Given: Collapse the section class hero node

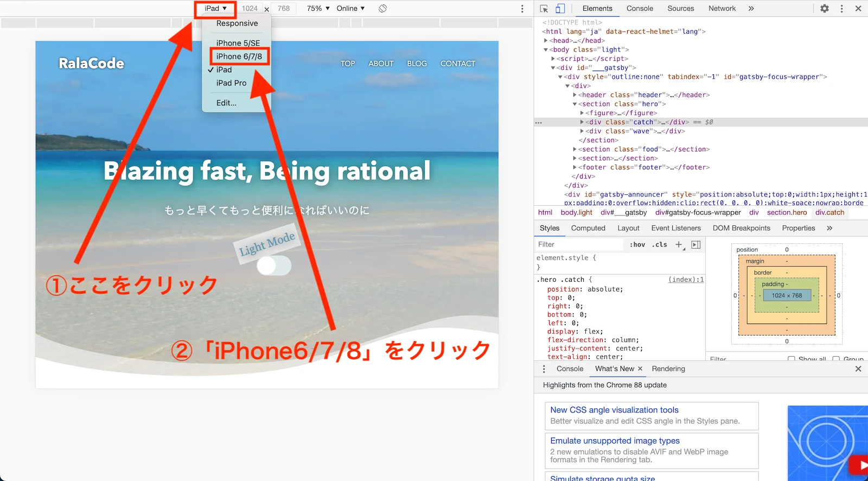Looking at the screenshot, I should 575,104.
